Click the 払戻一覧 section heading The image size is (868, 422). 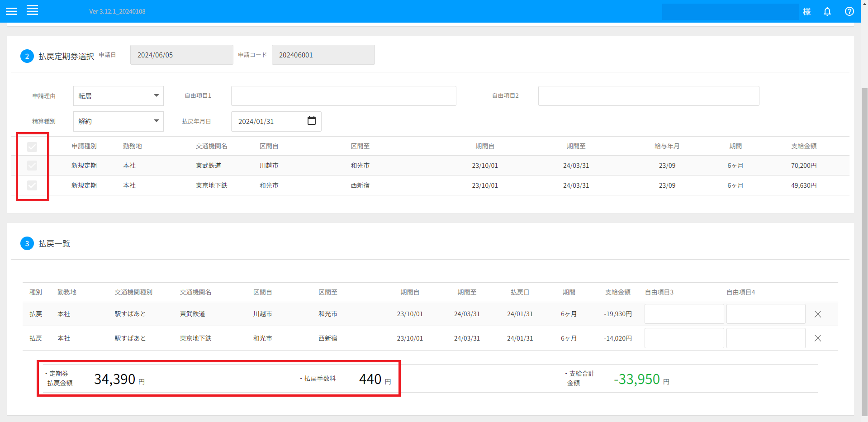(x=54, y=244)
